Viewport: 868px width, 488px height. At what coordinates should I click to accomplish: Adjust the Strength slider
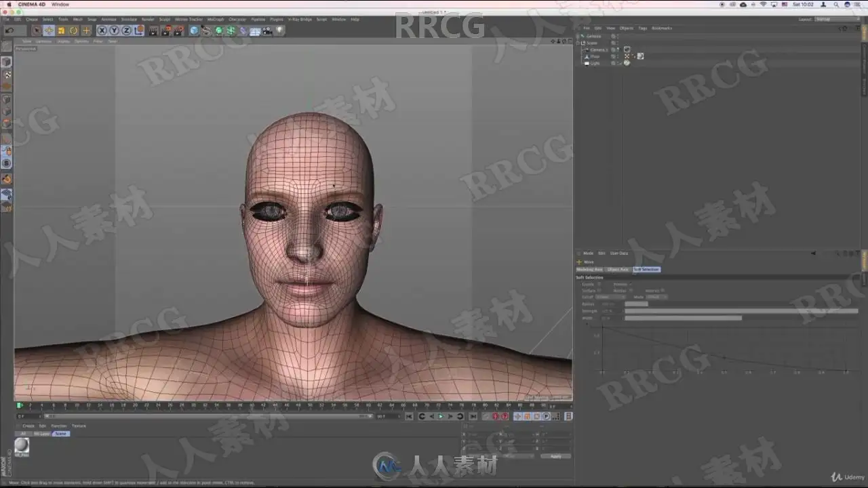point(741,310)
